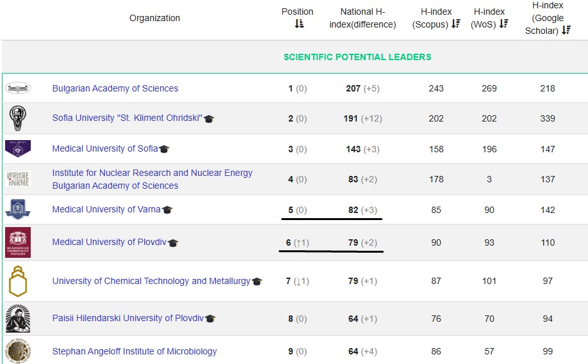Click the Medical University of Plovdiv logo
Image resolution: width=588 pixels, height=364 pixels.
coord(18,242)
